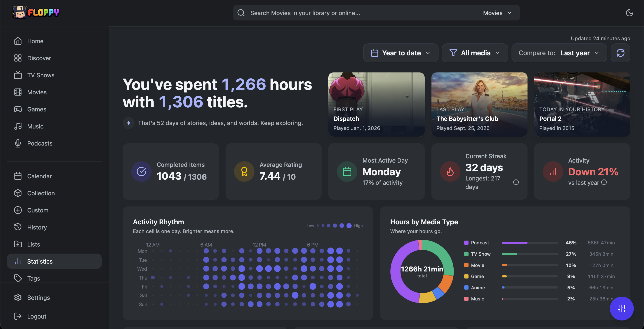Click the info icon next to vs last year
This screenshot has width=644, height=329.
604,182
